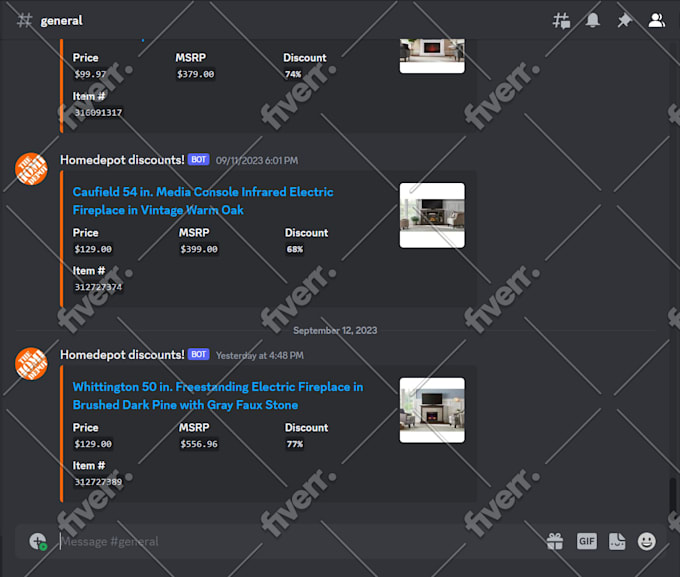
Task: Open Whittington 50 in. Freestanding Fireplace link
Action: 218,396
